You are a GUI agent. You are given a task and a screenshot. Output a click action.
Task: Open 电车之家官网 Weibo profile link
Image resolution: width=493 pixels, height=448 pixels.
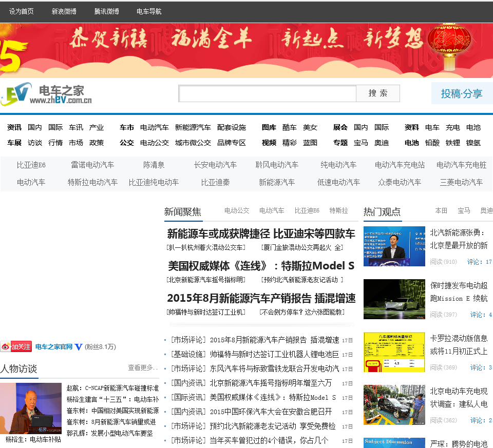(54, 347)
